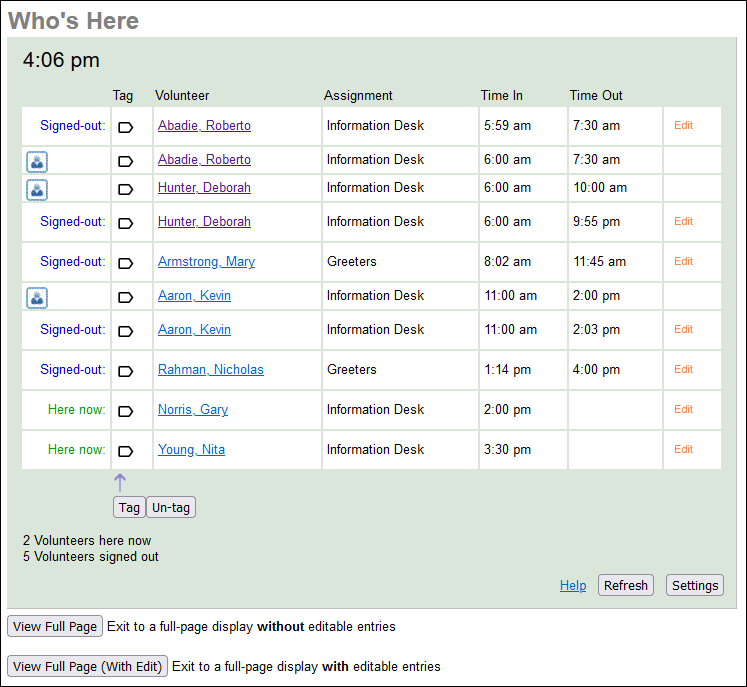
Task: Toggle tag icon in first Abadie, Roberto row
Action: coord(126,127)
